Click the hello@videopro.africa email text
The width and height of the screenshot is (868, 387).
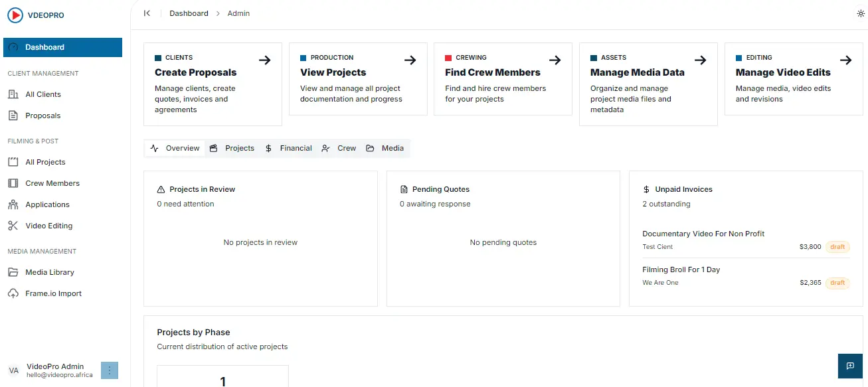point(60,375)
